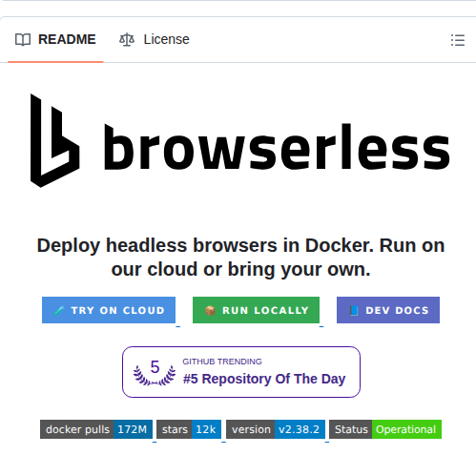Click the docker pulls 172M badge
The height and width of the screenshot is (476, 476).
point(96,429)
